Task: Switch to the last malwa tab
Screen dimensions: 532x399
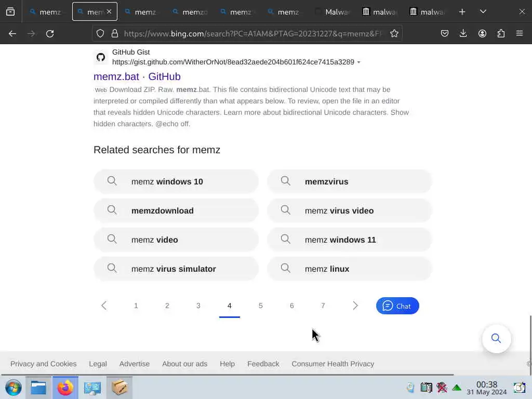Action: [x=428, y=12]
